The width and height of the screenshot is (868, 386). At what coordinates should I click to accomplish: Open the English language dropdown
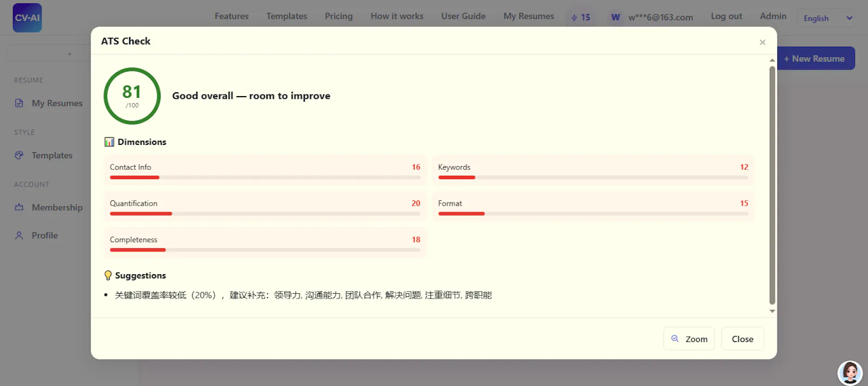[x=827, y=18]
